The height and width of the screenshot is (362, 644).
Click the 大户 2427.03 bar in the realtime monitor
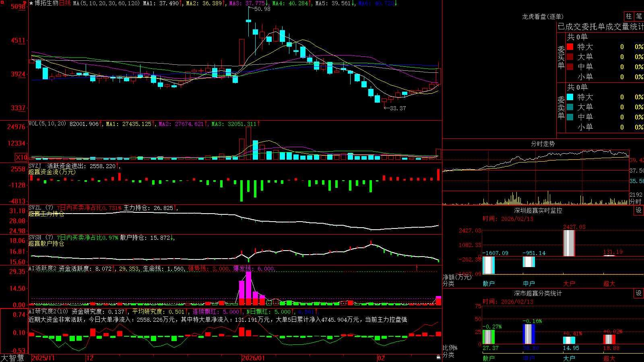(x=569, y=243)
